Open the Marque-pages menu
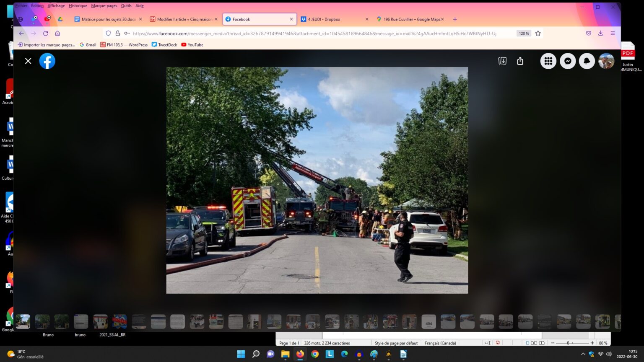Screen dimensions: 644x362 coord(104,6)
